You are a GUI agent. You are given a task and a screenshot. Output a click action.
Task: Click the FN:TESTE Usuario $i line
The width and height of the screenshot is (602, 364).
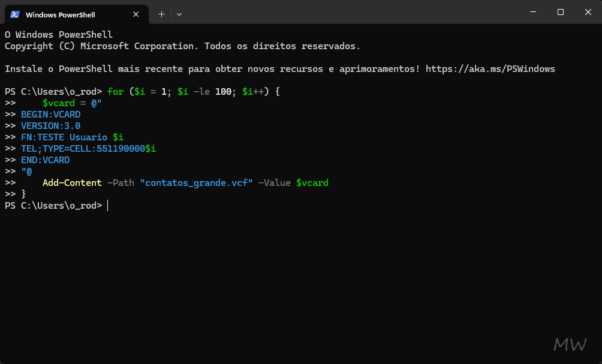pos(72,137)
